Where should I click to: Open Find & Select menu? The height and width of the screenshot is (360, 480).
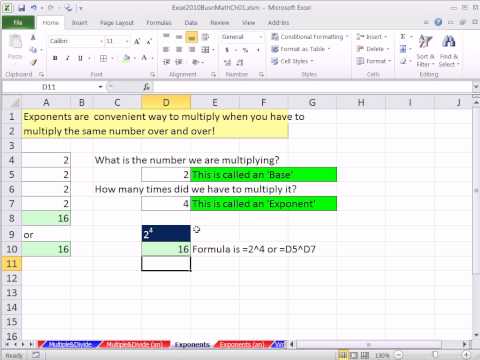point(449,50)
